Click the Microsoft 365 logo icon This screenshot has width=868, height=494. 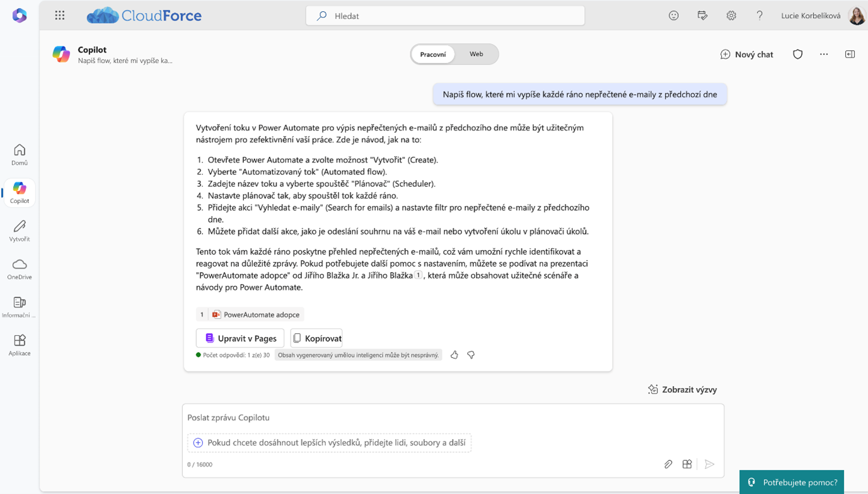pyautogui.click(x=20, y=15)
